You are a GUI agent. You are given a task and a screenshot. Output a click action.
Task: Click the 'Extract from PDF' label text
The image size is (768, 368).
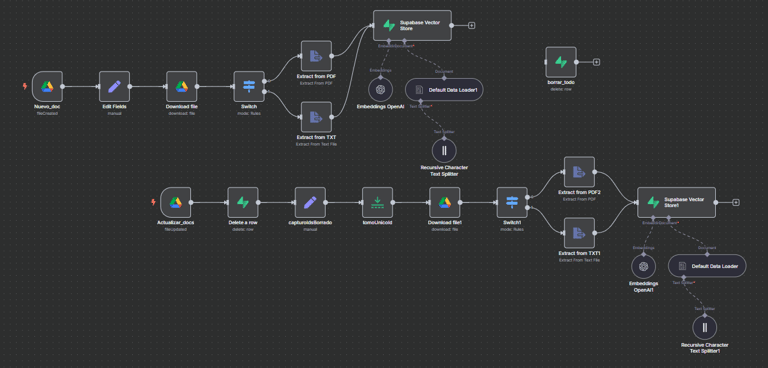(x=316, y=76)
